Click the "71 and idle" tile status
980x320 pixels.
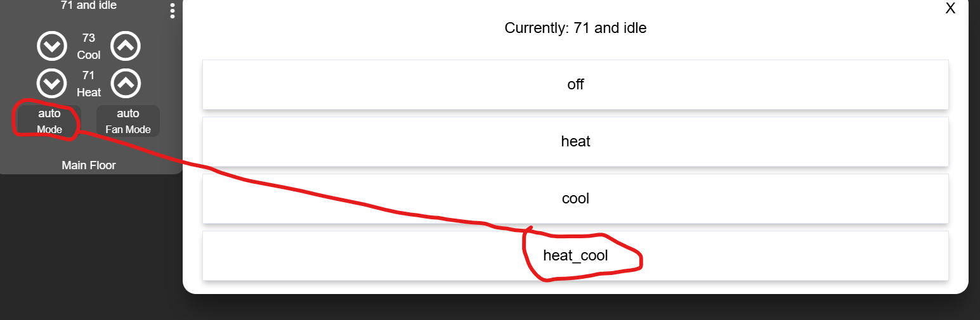[x=89, y=6]
